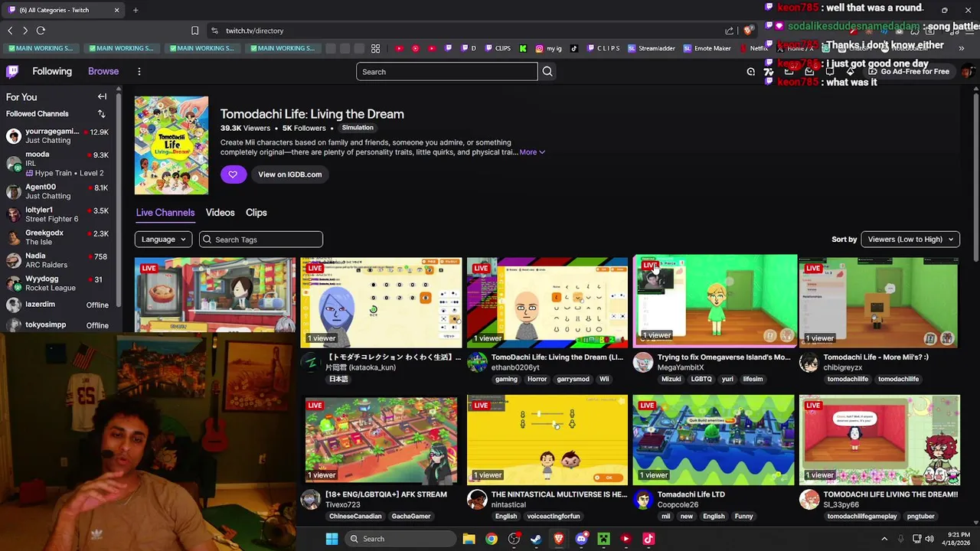Open the Language filter dropdown

[163, 240]
